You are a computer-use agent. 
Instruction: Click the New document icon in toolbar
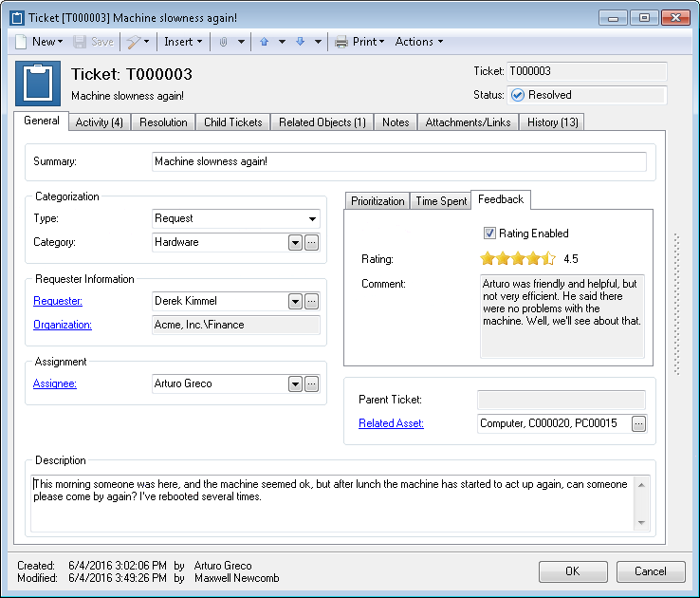click(21, 42)
